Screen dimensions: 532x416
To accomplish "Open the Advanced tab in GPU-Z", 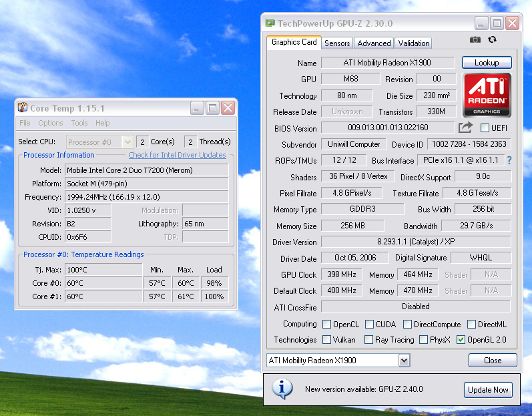I will pos(374,43).
